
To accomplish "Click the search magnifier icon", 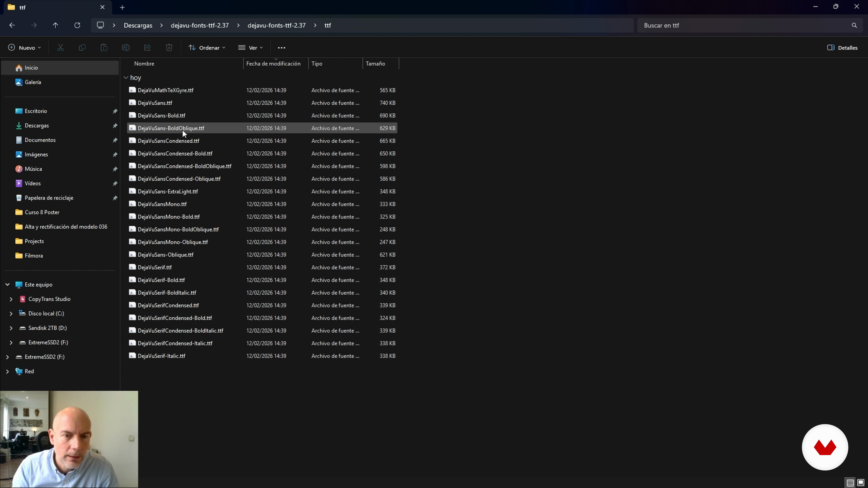I will (x=854, y=25).
